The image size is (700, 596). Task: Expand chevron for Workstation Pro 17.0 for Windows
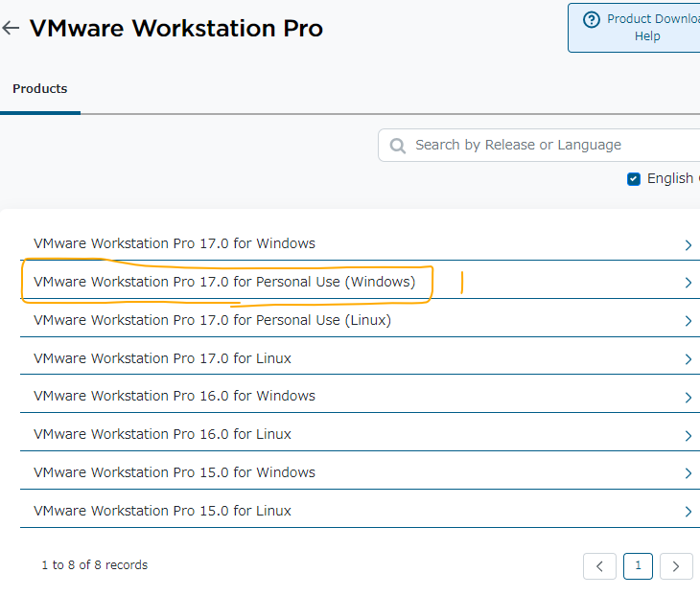688,245
